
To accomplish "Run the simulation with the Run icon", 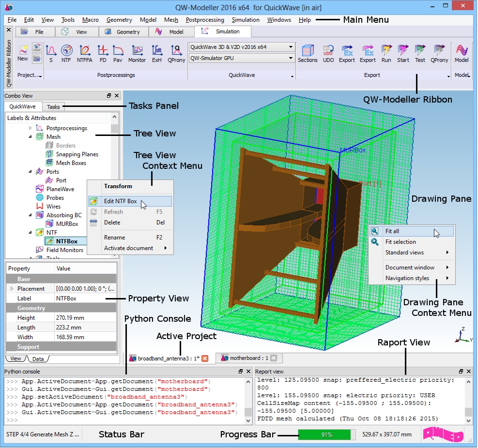I will coord(386,53).
